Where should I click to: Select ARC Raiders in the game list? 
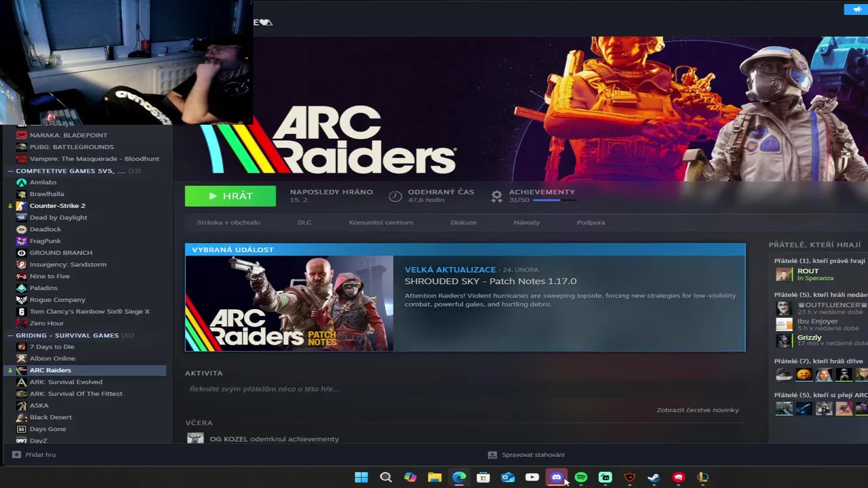(85, 370)
